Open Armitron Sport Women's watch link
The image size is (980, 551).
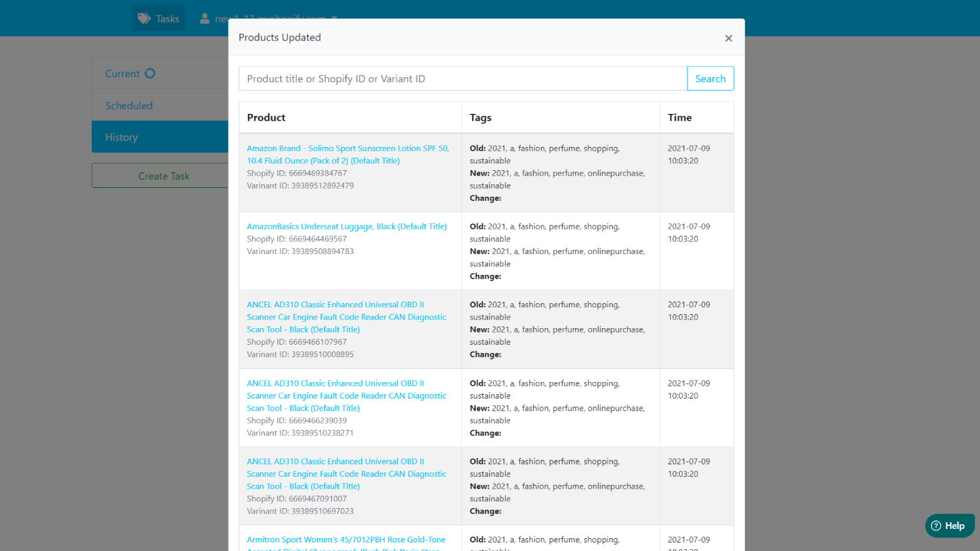pos(345,540)
